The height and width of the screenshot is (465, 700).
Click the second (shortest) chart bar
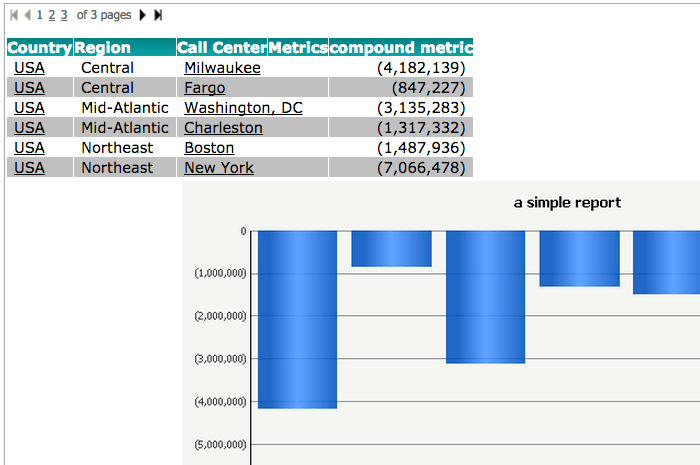tap(392, 249)
